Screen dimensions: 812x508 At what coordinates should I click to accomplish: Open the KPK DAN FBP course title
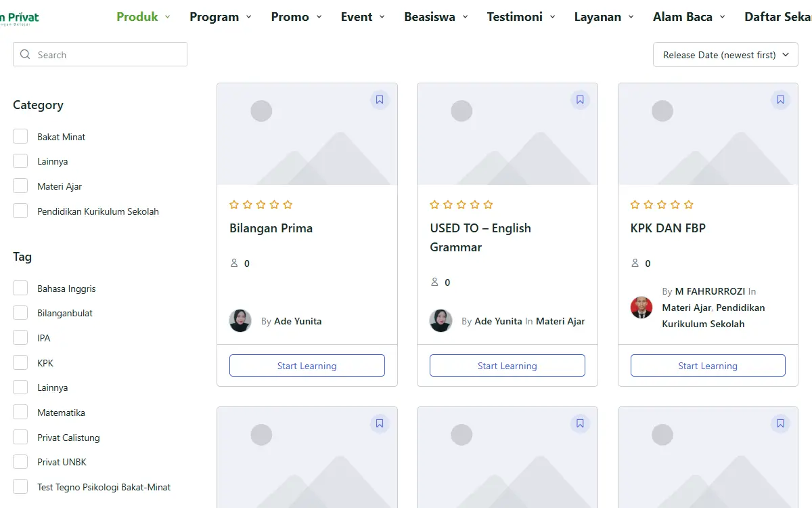[668, 228]
